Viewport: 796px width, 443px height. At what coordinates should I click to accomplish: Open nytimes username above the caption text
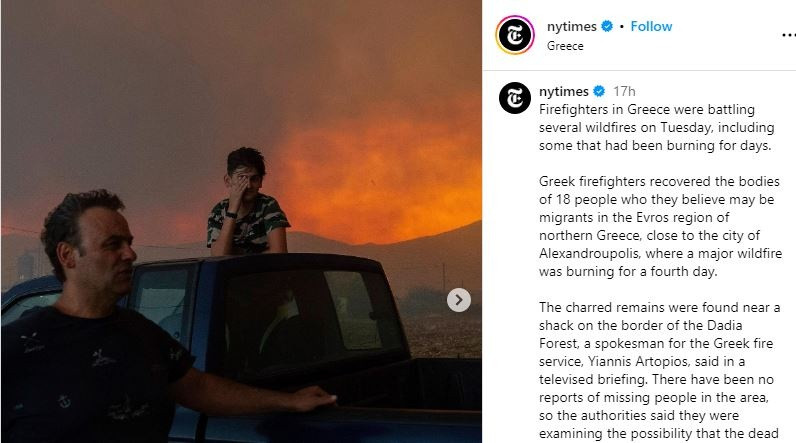(564, 91)
